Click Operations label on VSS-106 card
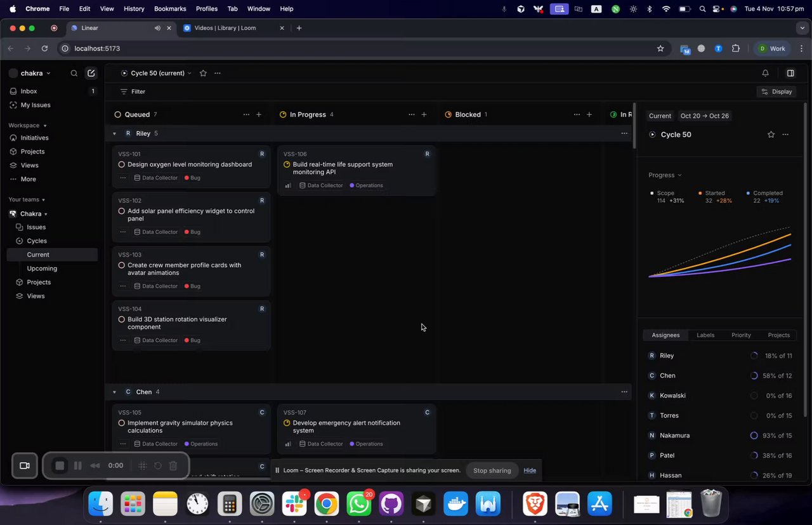The image size is (812, 525). [x=366, y=185]
